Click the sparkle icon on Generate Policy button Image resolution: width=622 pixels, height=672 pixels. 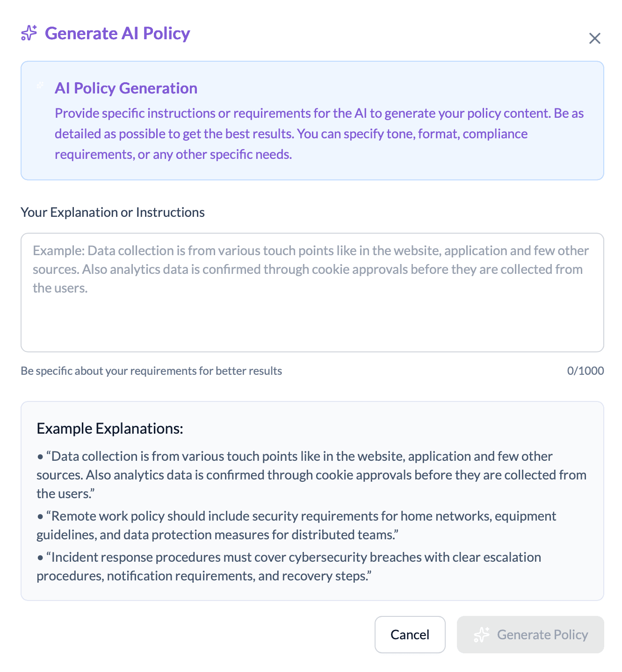point(482,635)
